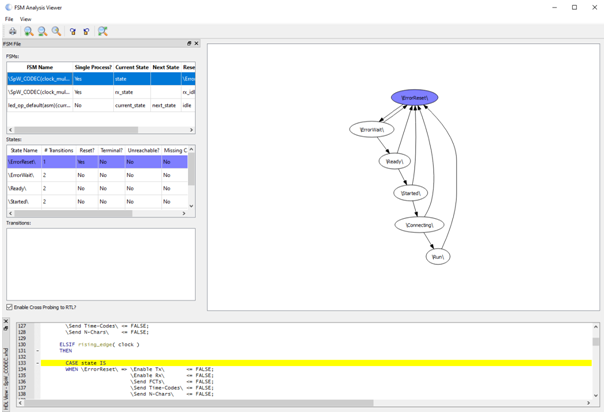Close the HDL view panel at bottom
This screenshot has width=606, height=414.
5,321
